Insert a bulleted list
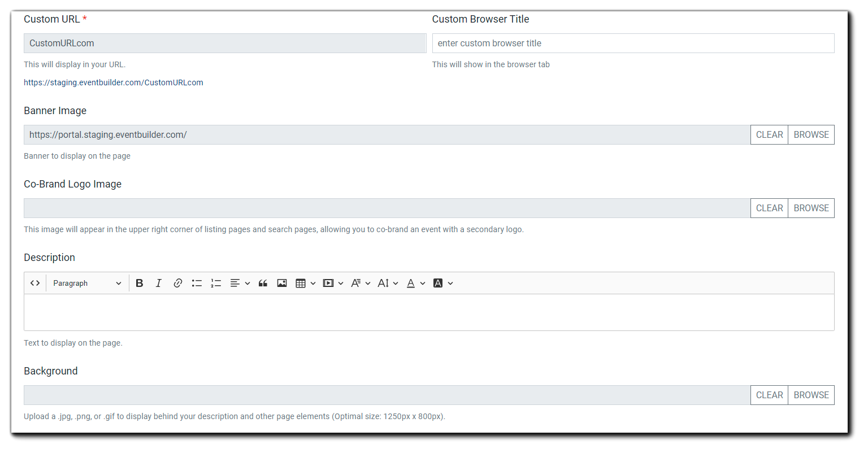The width and height of the screenshot is (868, 453). pyautogui.click(x=197, y=283)
